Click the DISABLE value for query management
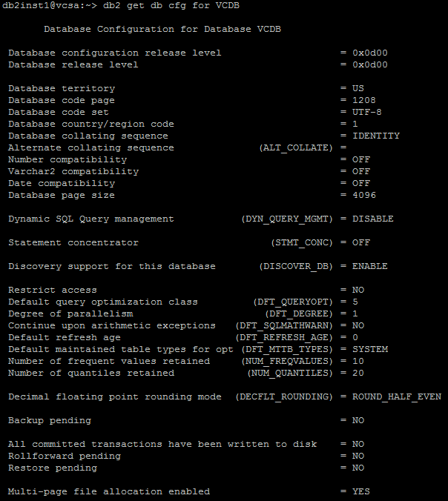 (x=373, y=219)
